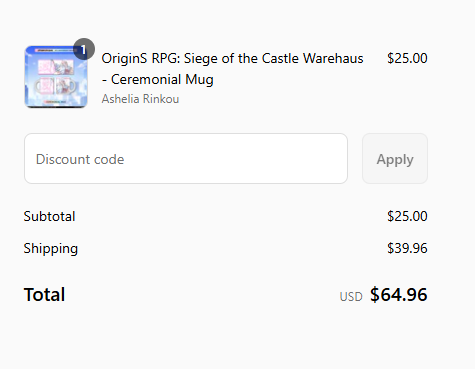The height and width of the screenshot is (369, 475).
Task: Click the $25.00 item price
Action: tap(407, 58)
